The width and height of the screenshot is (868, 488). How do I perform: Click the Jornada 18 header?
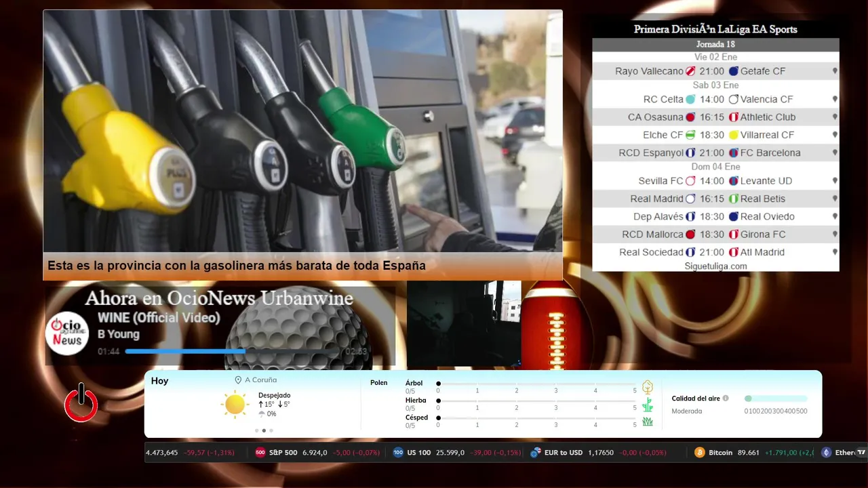tap(715, 45)
